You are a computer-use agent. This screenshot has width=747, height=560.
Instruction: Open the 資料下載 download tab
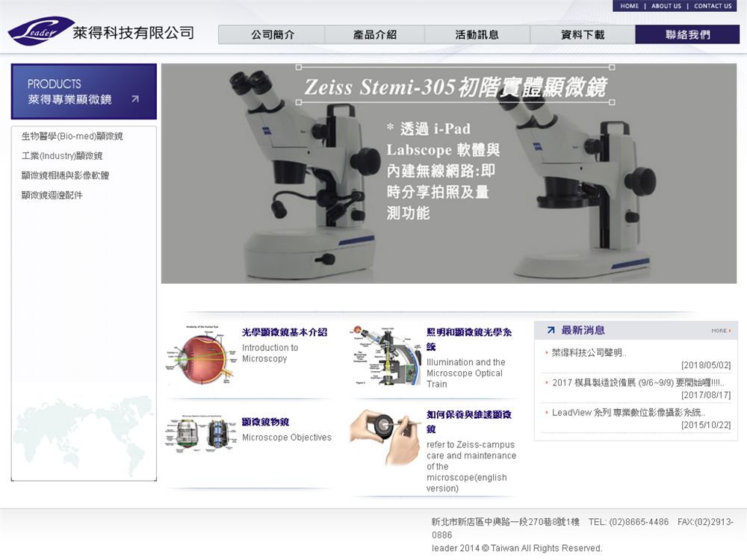(x=583, y=34)
